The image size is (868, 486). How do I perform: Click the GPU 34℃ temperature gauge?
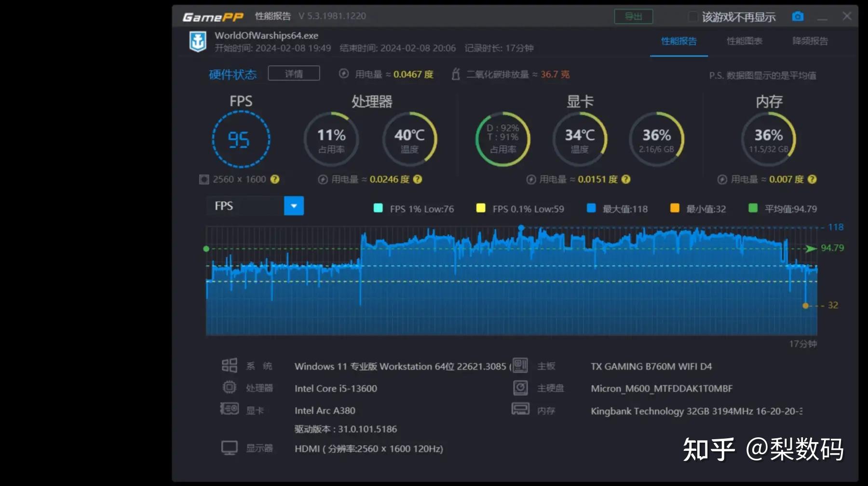pyautogui.click(x=580, y=139)
